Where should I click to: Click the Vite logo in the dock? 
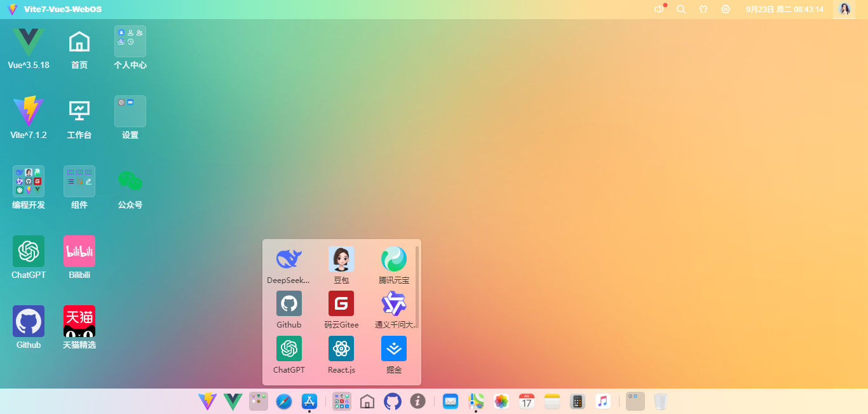tap(207, 401)
